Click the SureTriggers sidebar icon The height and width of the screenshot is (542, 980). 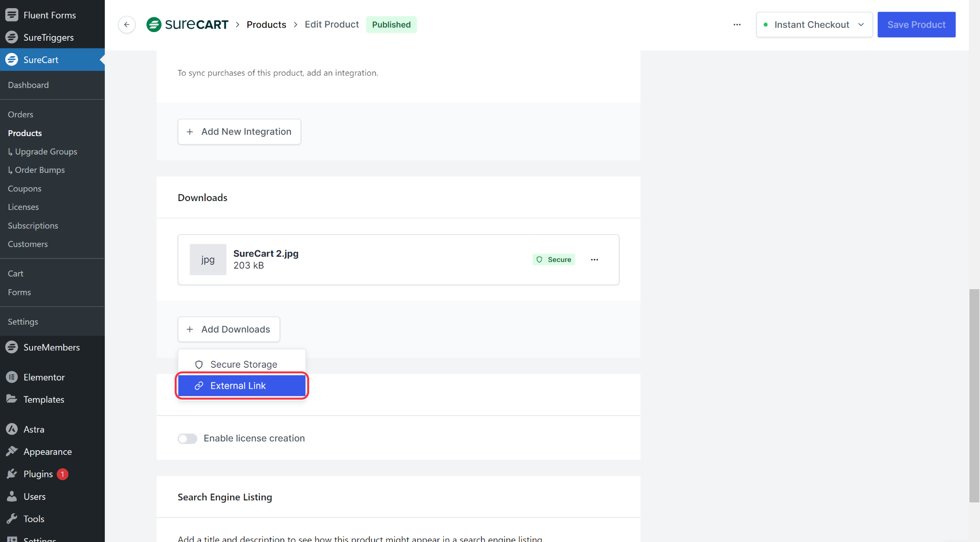coord(12,37)
